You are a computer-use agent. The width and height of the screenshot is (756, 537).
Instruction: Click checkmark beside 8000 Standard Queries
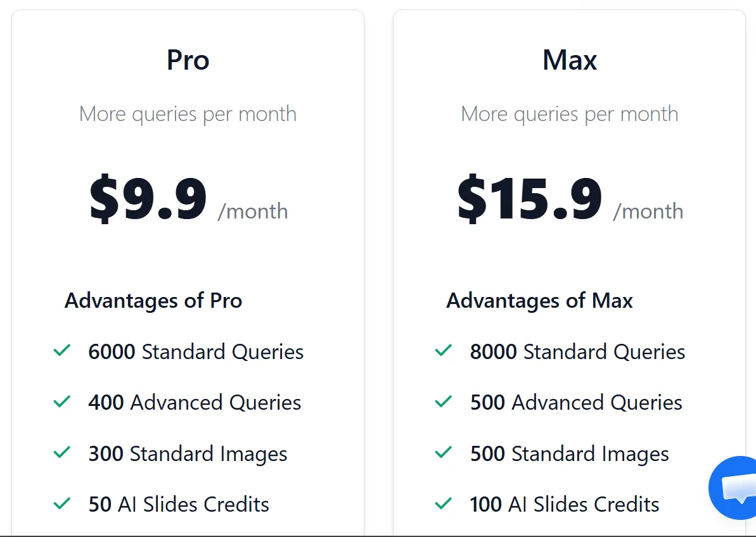pos(444,351)
